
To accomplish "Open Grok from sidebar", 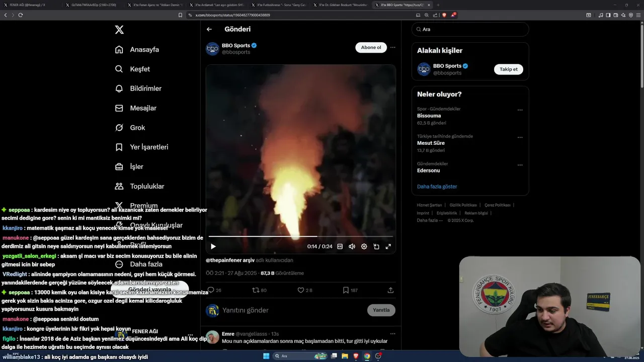I will click(x=130, y=128).
